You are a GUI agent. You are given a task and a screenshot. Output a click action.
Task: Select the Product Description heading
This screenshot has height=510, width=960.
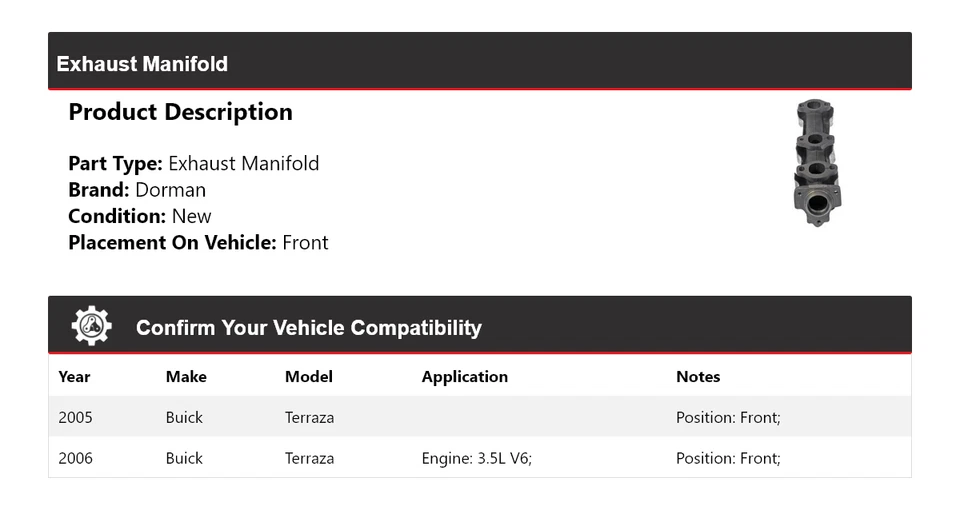[180, 112]
